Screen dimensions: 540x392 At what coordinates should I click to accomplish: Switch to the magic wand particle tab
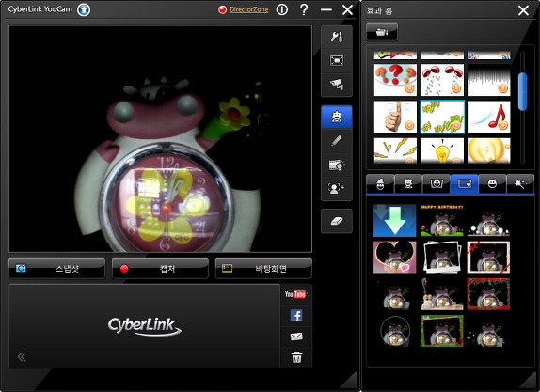[x=520, y=184]
